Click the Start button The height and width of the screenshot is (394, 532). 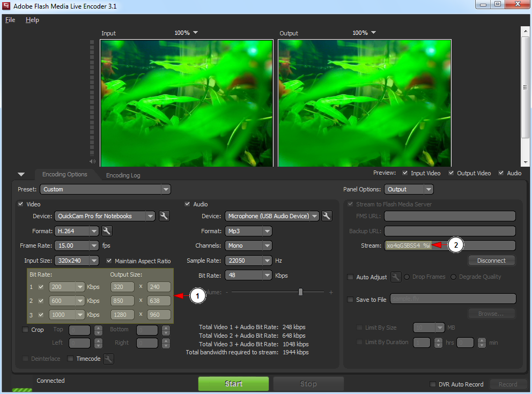[233, 383]
